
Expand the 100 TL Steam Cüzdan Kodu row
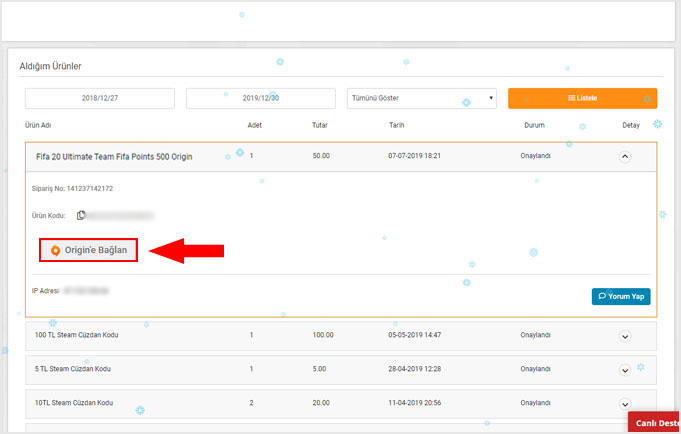coord(625,336)
